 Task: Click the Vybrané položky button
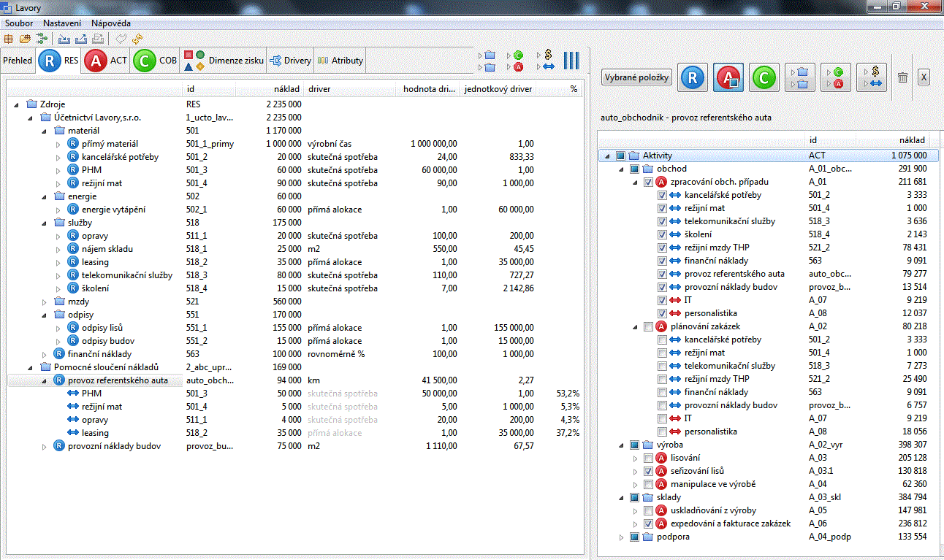click(x=636, y=77)
